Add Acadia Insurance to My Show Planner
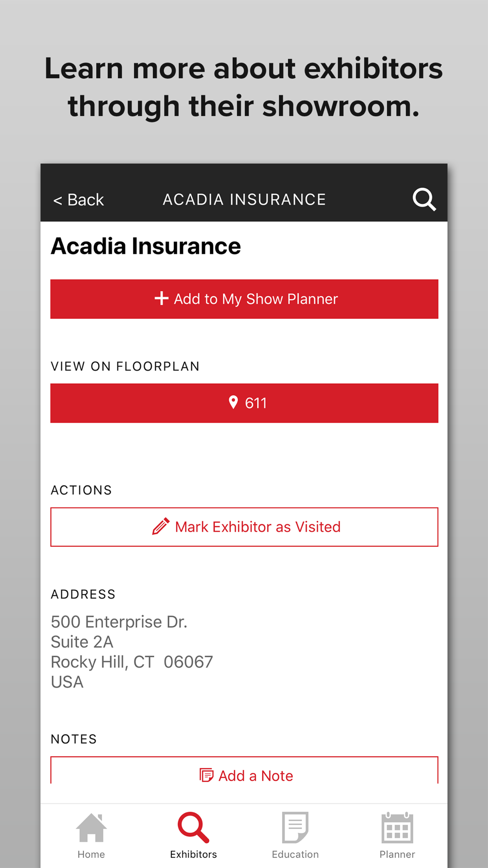 tap(244, 299)
